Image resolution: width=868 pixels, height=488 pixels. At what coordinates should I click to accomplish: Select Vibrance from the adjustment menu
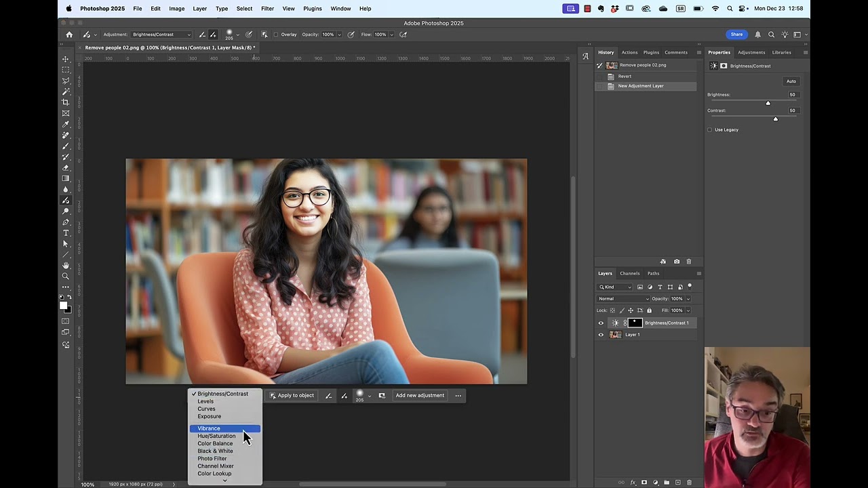pyautogui.click(x=209, y=428)
